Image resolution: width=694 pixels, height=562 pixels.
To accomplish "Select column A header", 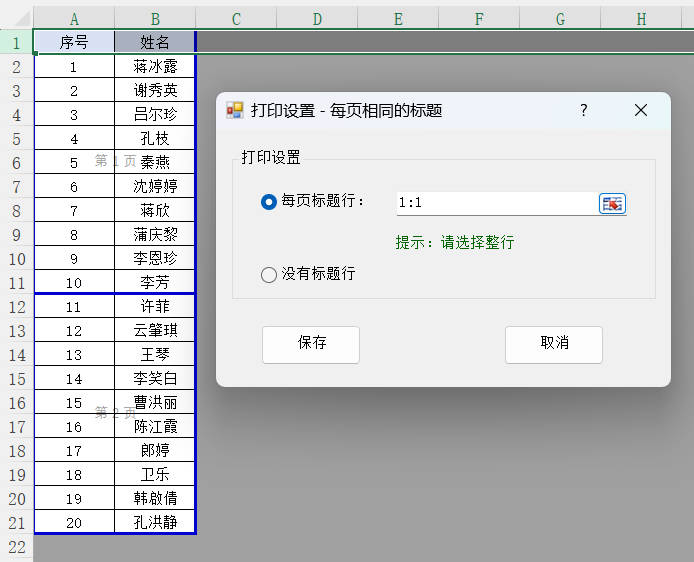I will coord(74,19).
